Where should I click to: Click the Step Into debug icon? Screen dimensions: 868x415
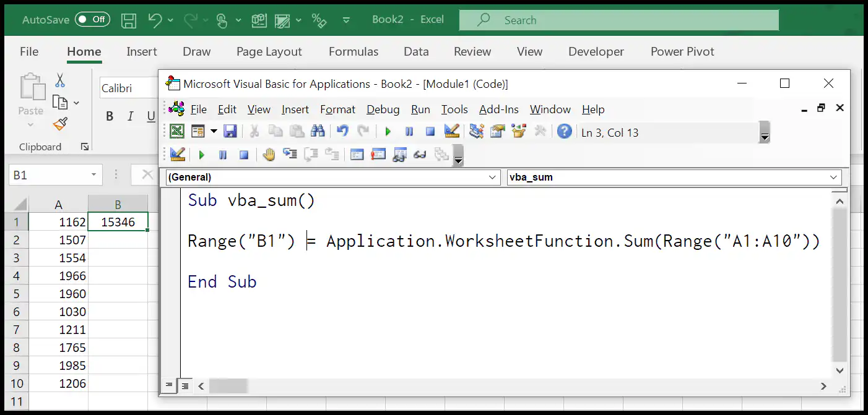coord(290,155)
